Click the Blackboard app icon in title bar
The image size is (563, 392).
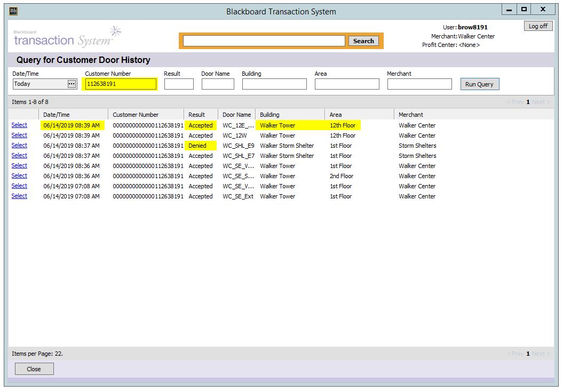[13, 11]
